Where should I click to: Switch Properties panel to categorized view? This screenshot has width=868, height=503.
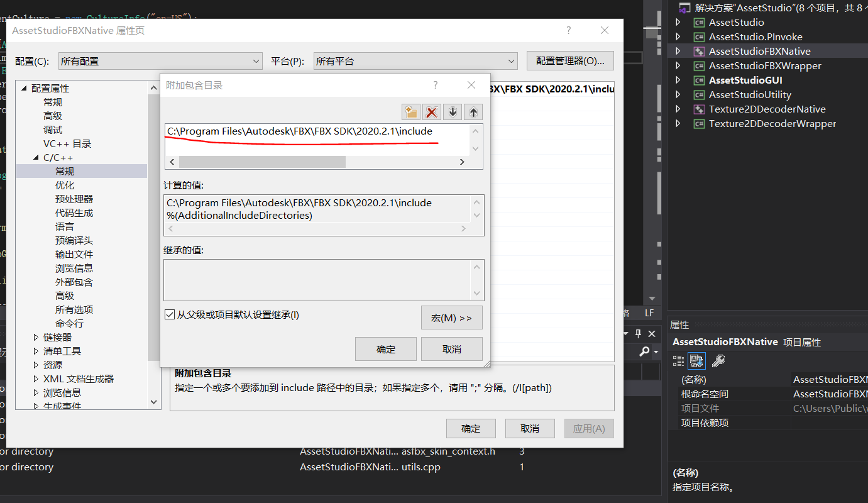click(678, 360)
